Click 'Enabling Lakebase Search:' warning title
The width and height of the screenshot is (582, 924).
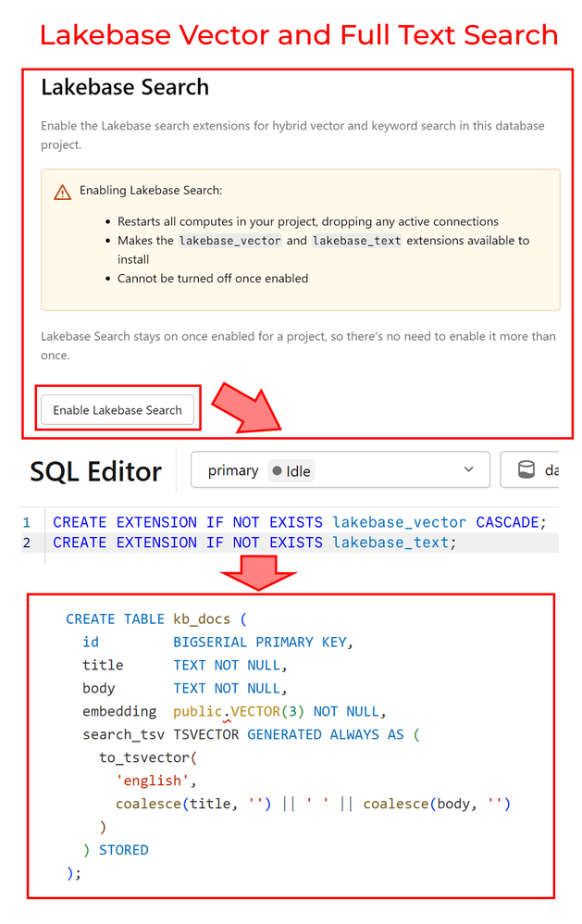click(x=151, y=191)
